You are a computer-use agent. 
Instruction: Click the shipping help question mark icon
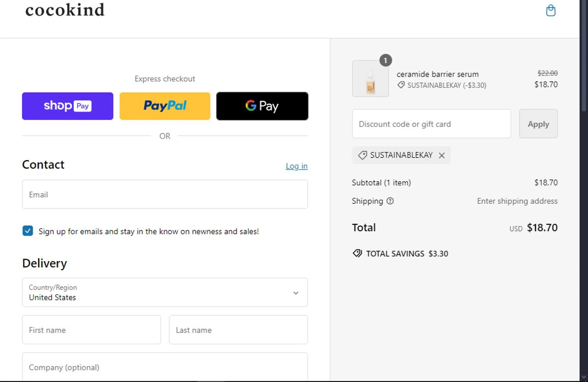pos(390,201)
